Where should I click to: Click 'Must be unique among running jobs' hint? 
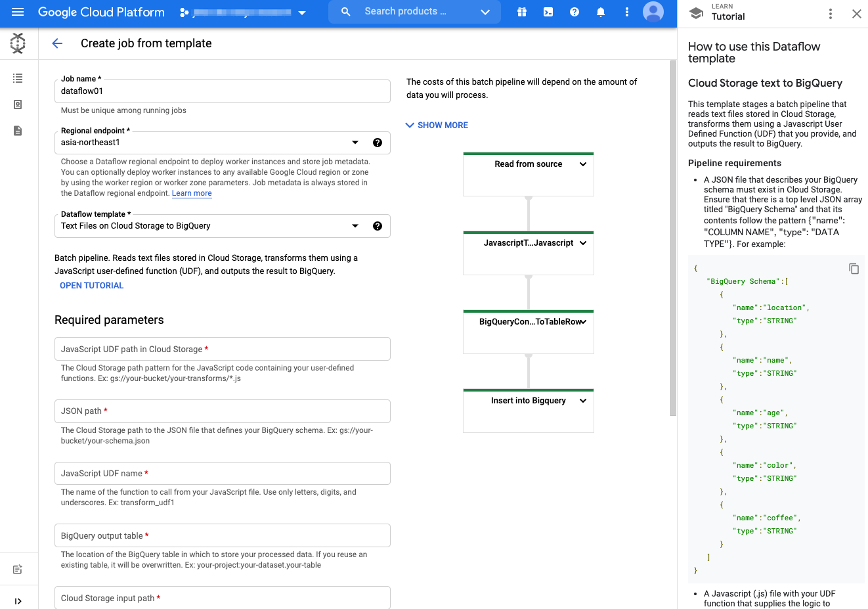point(123,110)
